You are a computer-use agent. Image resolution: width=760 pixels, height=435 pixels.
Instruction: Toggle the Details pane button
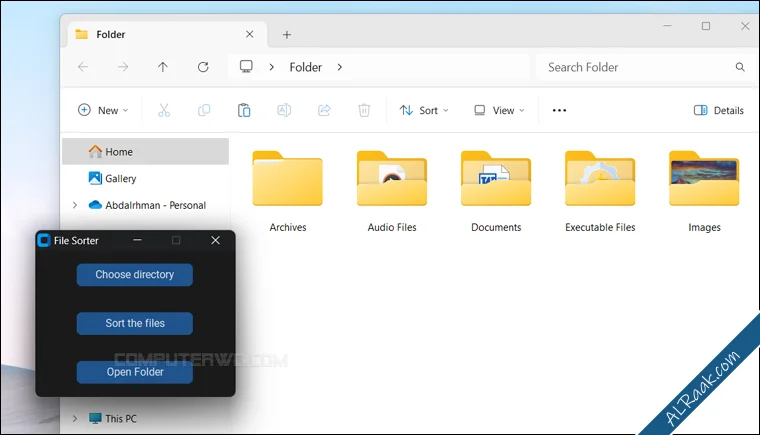(718, 110)
